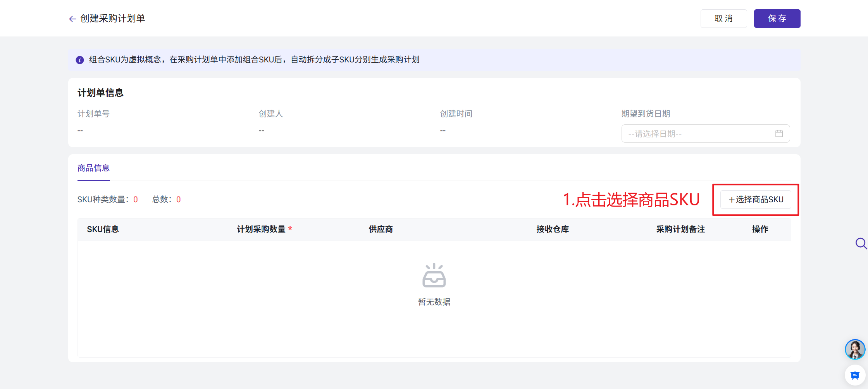Click the 供应商 column header

381,229
